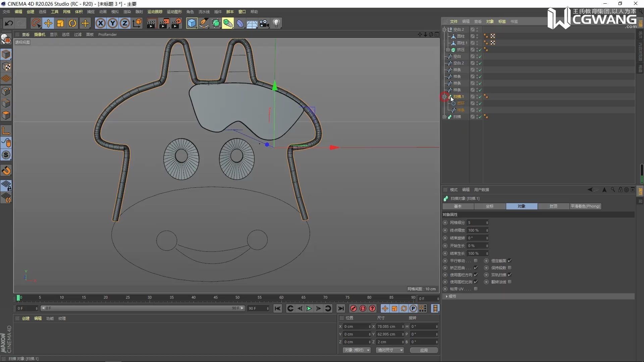Open the 运动图形 menu
The image size is (644, 362).
[174, 12]
